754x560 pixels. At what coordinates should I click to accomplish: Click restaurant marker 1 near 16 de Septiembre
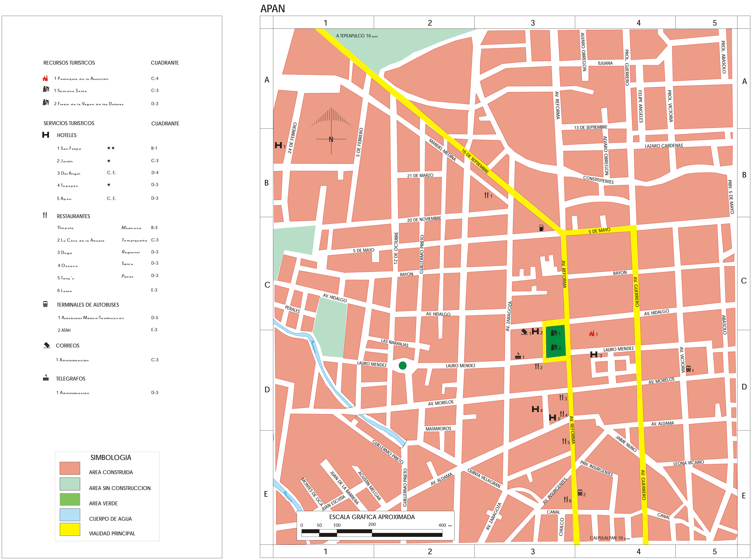click(x=486, y=195)
